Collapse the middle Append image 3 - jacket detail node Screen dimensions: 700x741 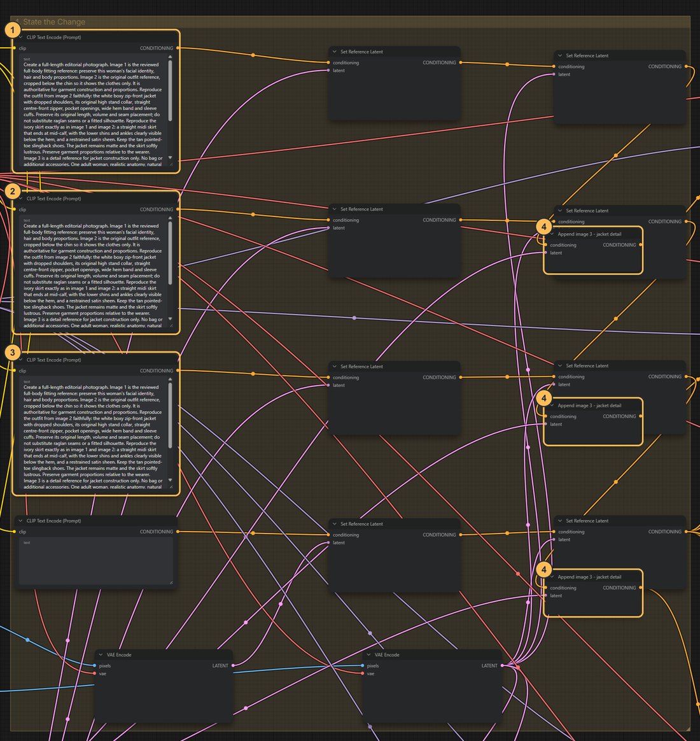tap(552, 406)
